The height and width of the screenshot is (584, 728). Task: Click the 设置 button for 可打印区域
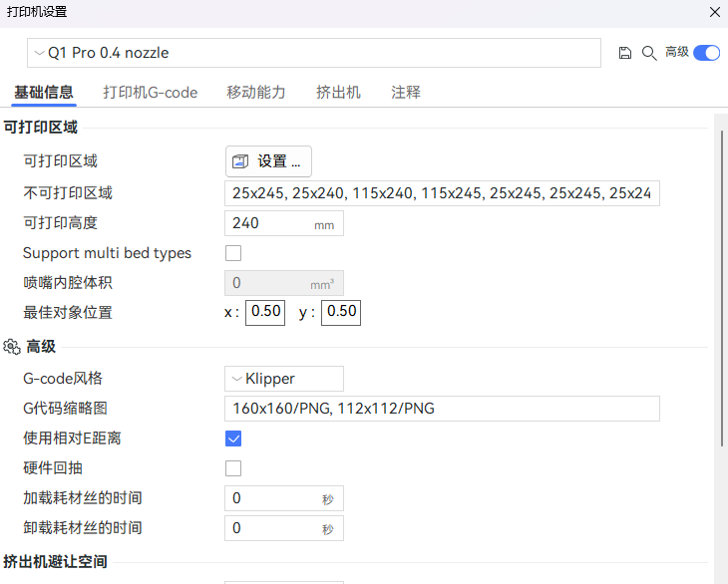pos(268,161)
